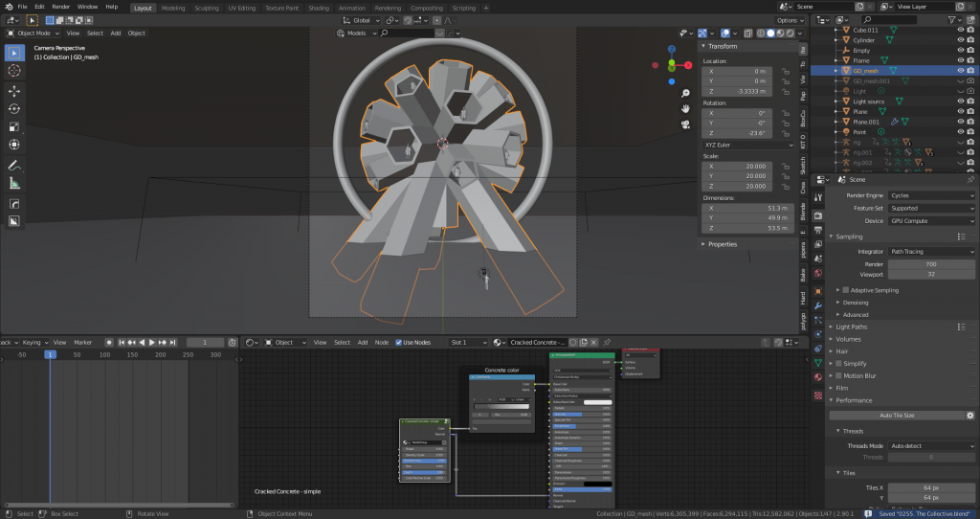The height and width of the screenshot is (519, 980).
Task: Open the Modifier properties wrench tab
Action: [818, 305]
